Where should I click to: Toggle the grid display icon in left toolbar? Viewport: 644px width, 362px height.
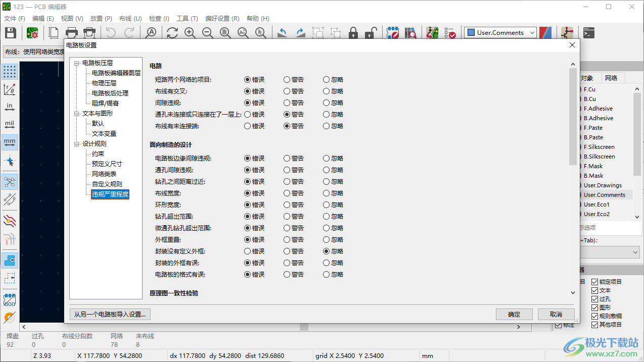[10, 71]
